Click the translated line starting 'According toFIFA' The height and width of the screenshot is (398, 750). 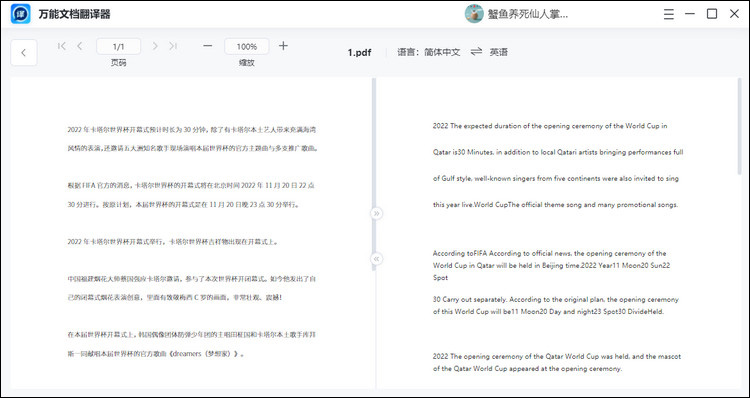(x=550, y=254)
